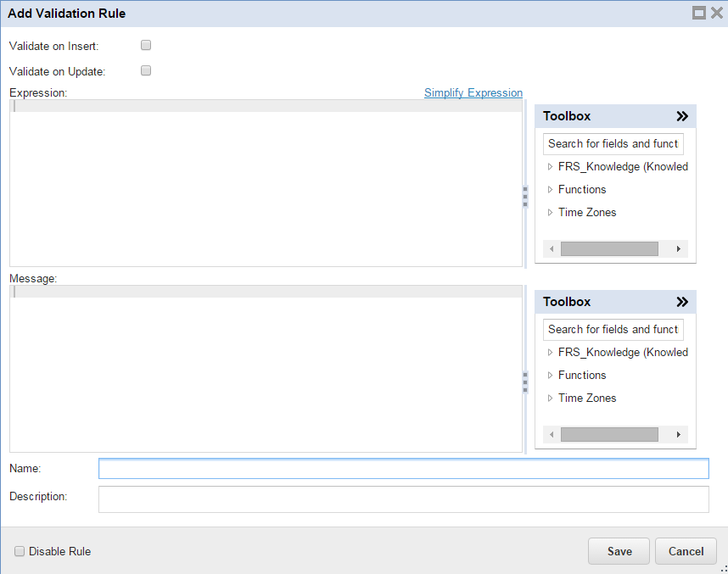Expand Functions node in upper Toolbox

click(550, 190)
